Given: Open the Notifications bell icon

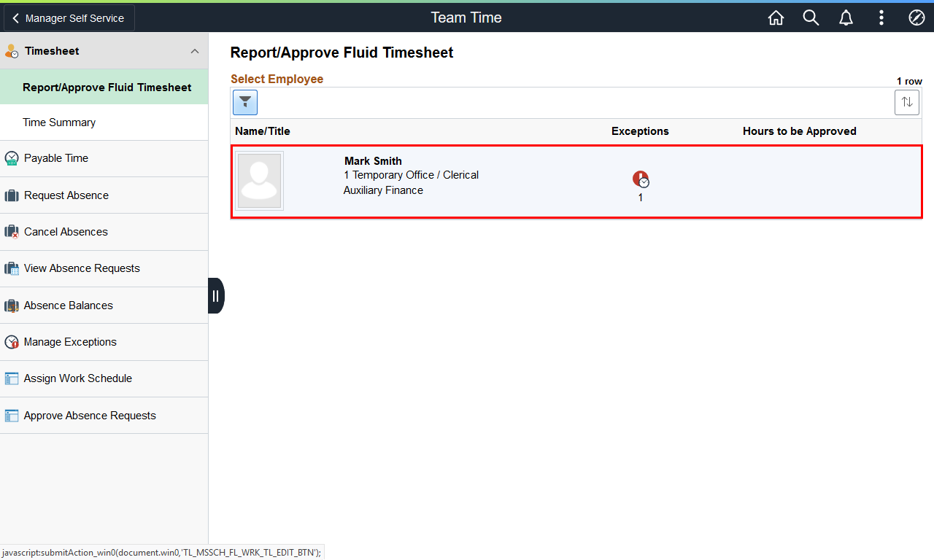Looking at the screenshot, I should click(x=846, y=18).
